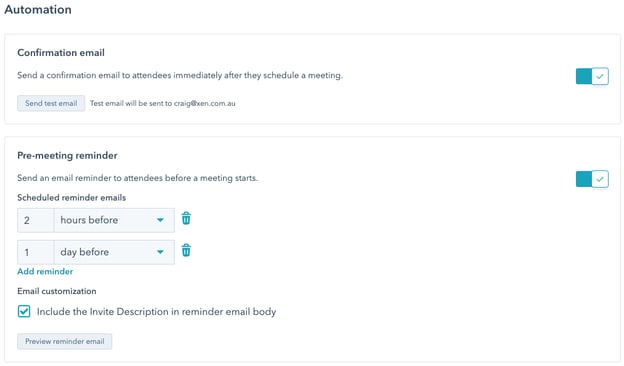Click the Pre-meeting reminder card title
624x366 pixels.
[67, 155]
